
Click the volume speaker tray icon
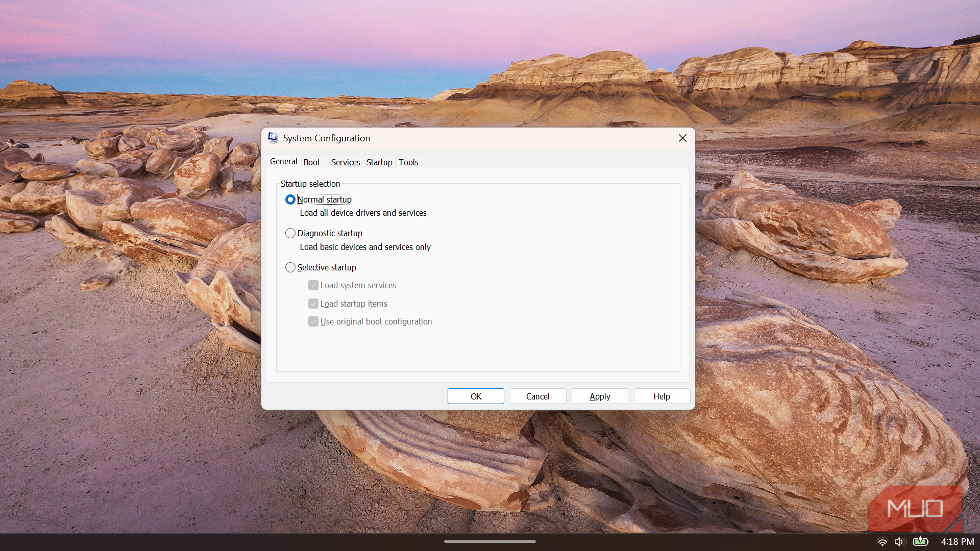(899, 542)
